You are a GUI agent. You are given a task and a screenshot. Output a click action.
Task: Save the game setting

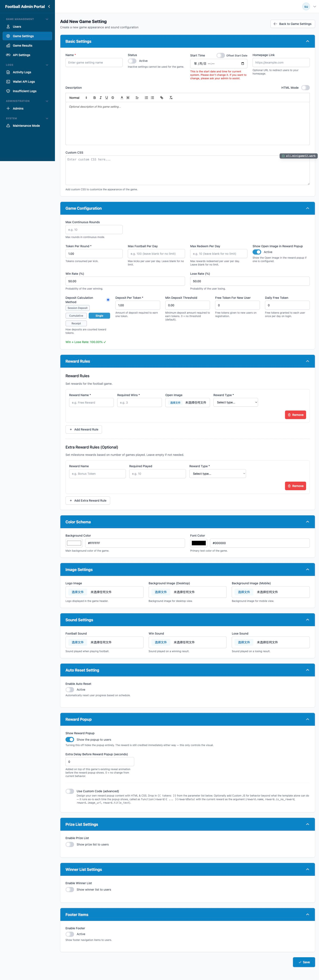click(x=304, y=962)
